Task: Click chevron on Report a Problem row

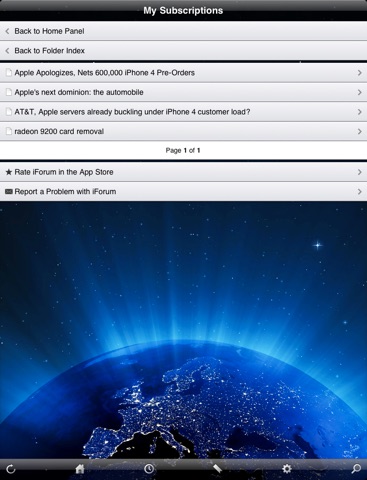Action: tap(359, 192)
